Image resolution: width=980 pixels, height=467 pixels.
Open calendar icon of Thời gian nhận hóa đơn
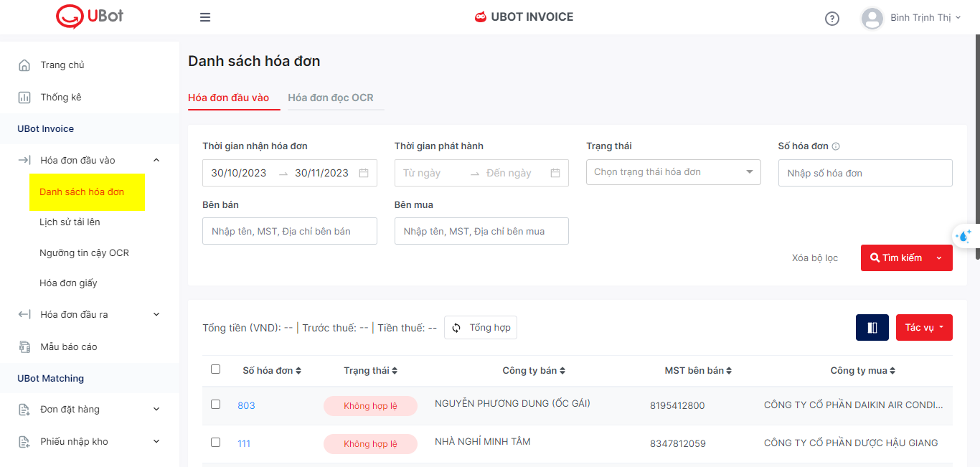364,173
